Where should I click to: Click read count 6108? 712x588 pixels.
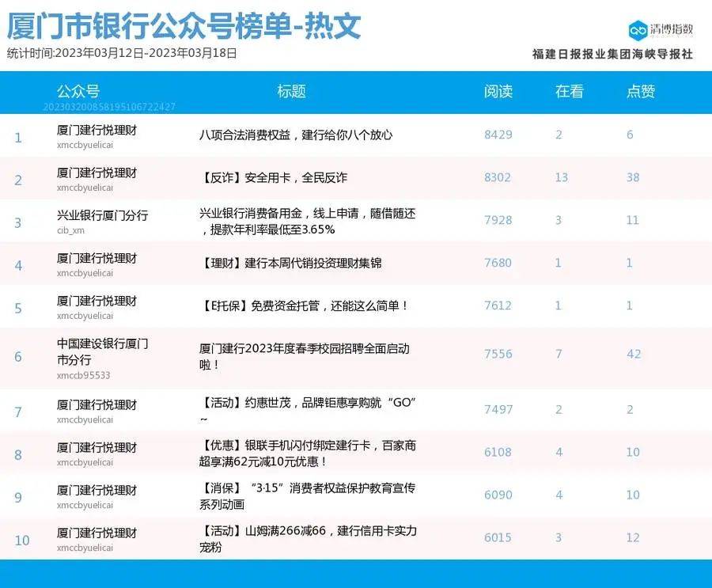tap(498, 452)
